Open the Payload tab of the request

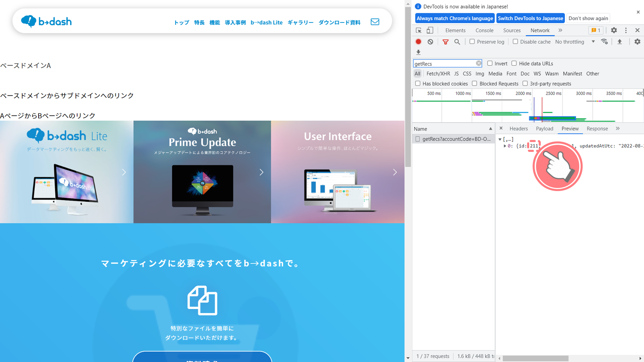click(545, 128)
